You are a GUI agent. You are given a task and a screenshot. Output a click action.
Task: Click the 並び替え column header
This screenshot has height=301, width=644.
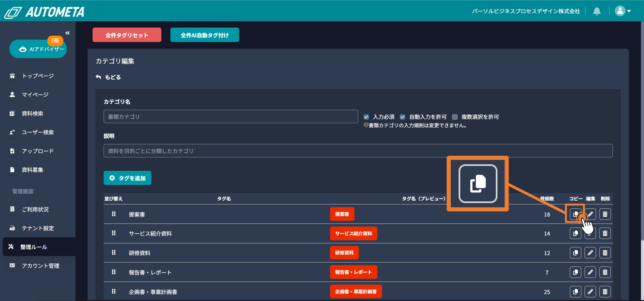(x=114, y=199)
